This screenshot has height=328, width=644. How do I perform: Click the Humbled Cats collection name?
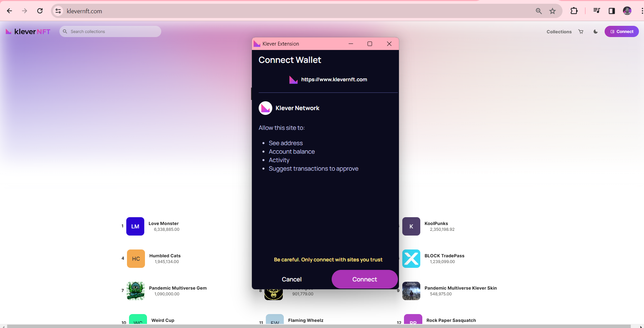(165, 256)
